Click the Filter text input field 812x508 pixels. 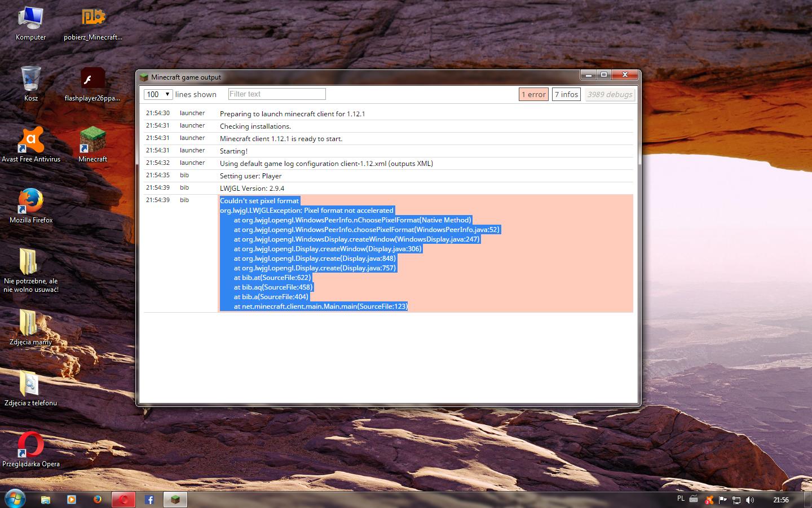pyautogui.click(x=277, y=94)
